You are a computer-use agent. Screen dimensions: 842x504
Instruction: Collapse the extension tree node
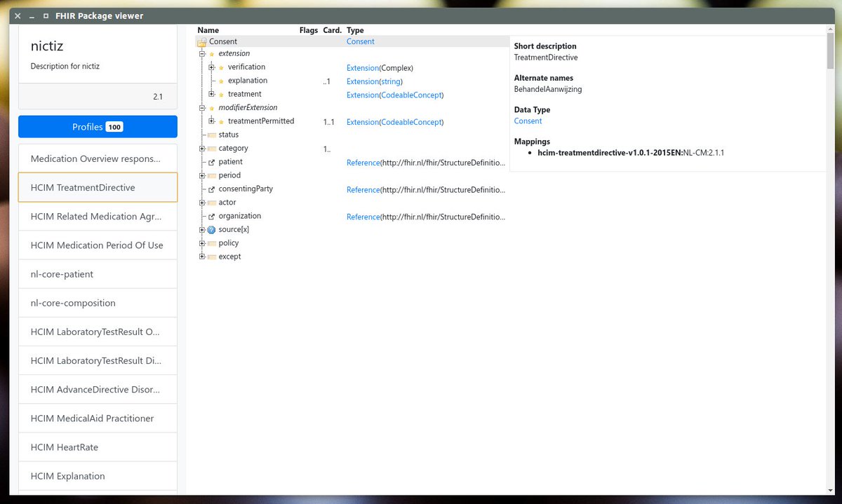(x=202, y=54)
